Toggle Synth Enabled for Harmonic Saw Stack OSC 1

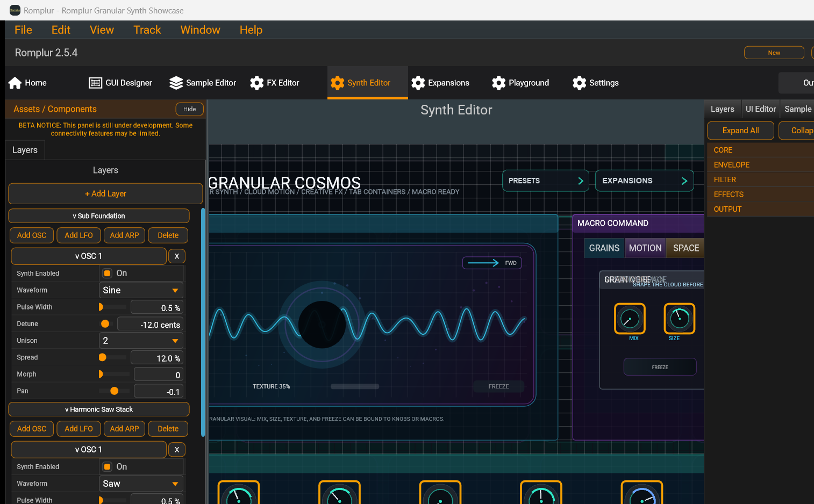(108, 467)
